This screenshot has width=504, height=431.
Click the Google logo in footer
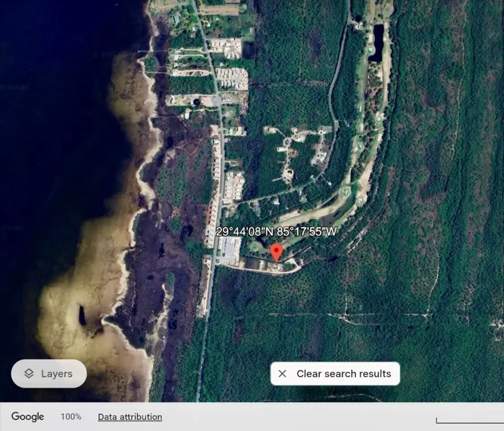pyautogui.click(x=27, y=416)
